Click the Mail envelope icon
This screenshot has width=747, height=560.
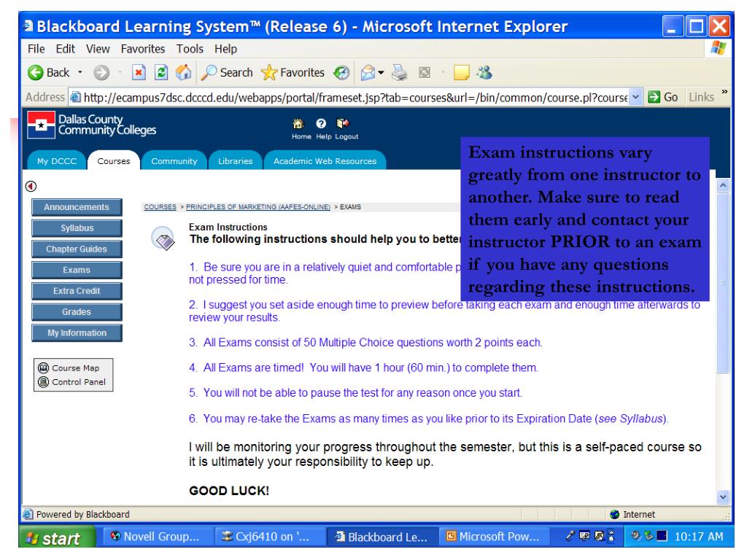pos(368,72)
